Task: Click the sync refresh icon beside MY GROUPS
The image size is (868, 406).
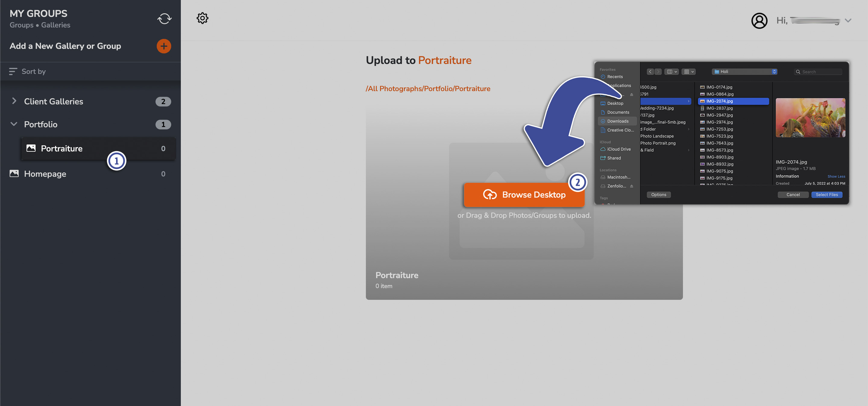Action: [x=164, y=18]
